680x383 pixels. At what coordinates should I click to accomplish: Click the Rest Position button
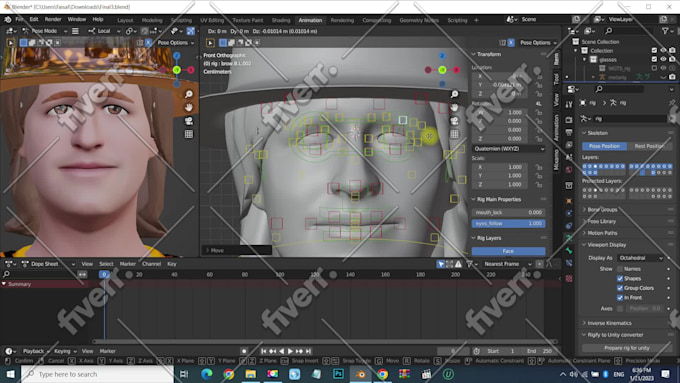pyautogui.click(x=649, y=146)
